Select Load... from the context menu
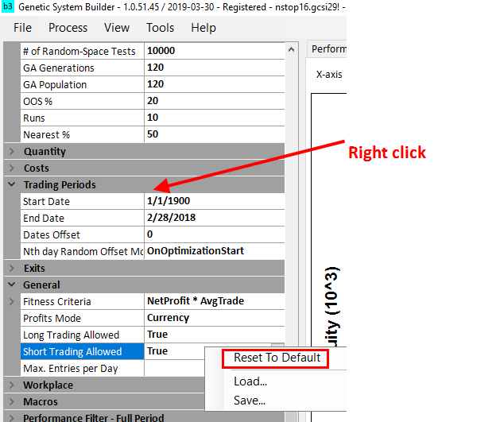 pos(250,381)
